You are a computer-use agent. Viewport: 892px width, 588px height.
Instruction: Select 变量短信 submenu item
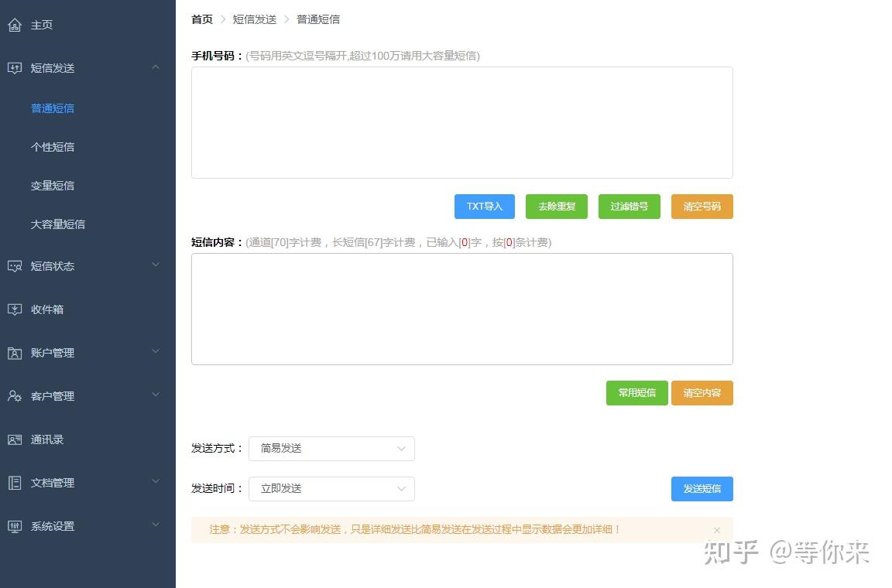pos(53,186)
